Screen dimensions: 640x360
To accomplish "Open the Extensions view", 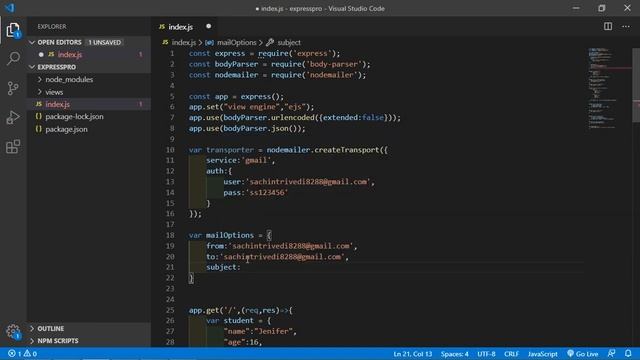I will [x=13, y=147].
